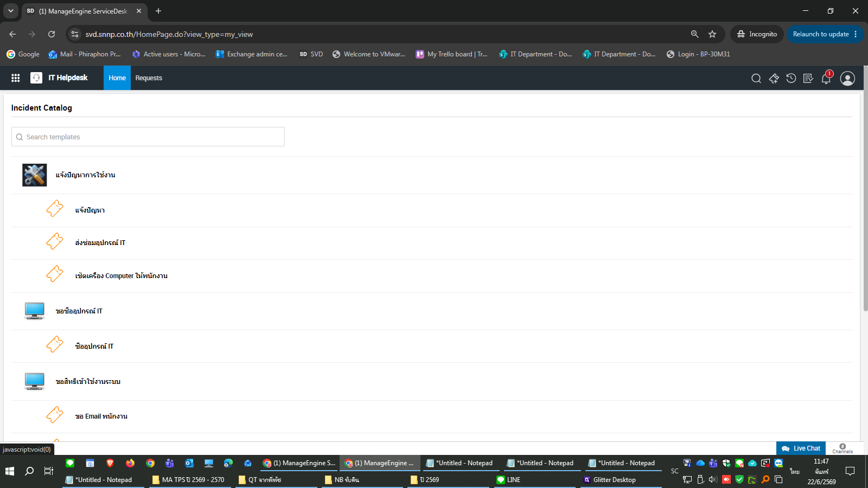Open the Brave browser taskbar icon
This screenshot has height=488, width=868.
110,463
